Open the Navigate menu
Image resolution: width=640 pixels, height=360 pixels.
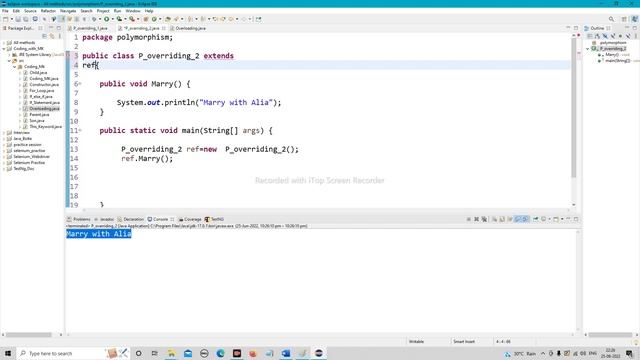(x=68, y=11)
